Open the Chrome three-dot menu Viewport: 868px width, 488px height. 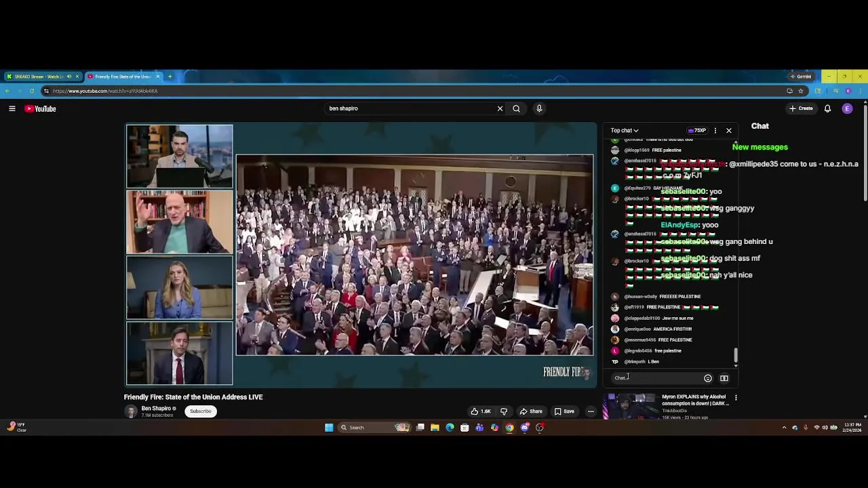pyautogui.click(x=860, y=91)
